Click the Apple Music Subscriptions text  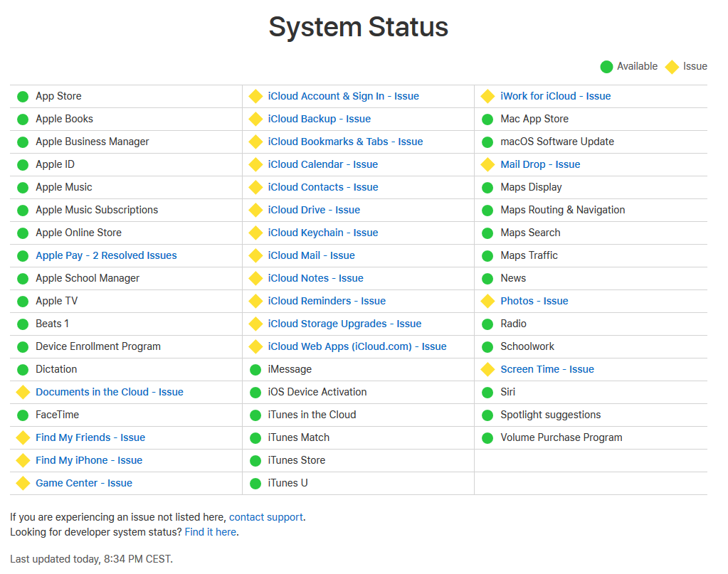tap(97, 210)
